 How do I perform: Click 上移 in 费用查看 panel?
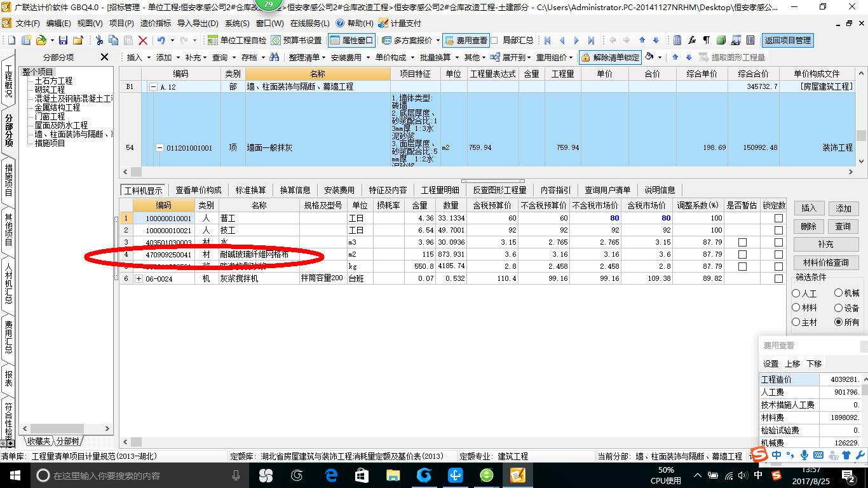pos(792,363)
